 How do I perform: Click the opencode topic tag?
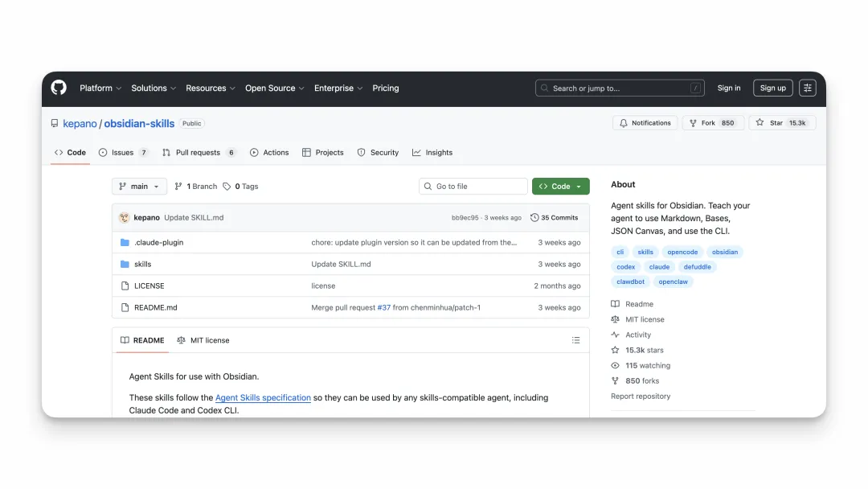point(682,252)
